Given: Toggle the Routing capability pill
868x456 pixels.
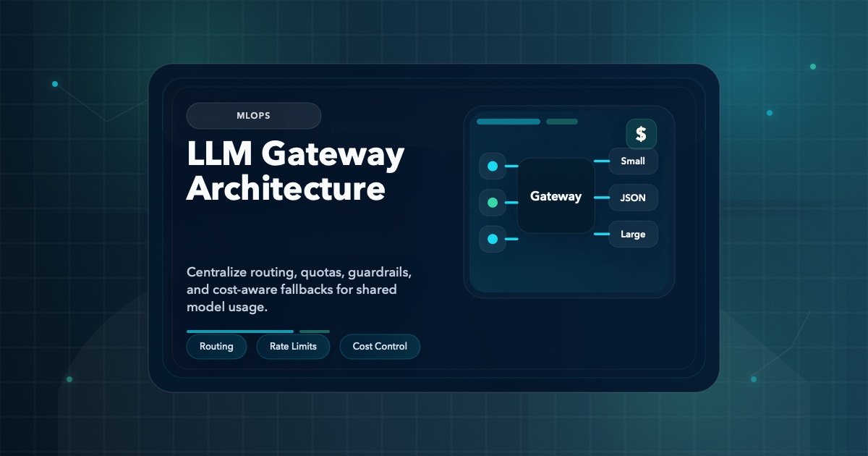Looking at the screenshot, I should coord(216,346).
